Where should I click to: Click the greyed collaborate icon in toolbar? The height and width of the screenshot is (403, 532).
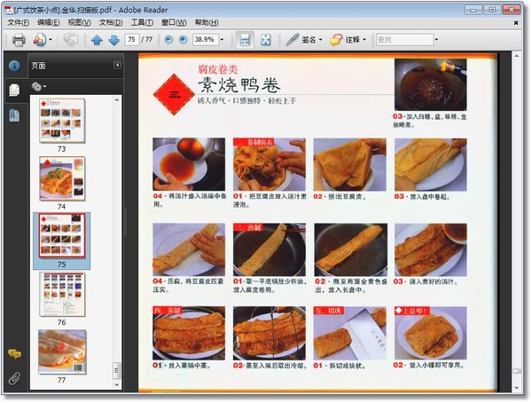pyautogui.click(x=71, y=40)
